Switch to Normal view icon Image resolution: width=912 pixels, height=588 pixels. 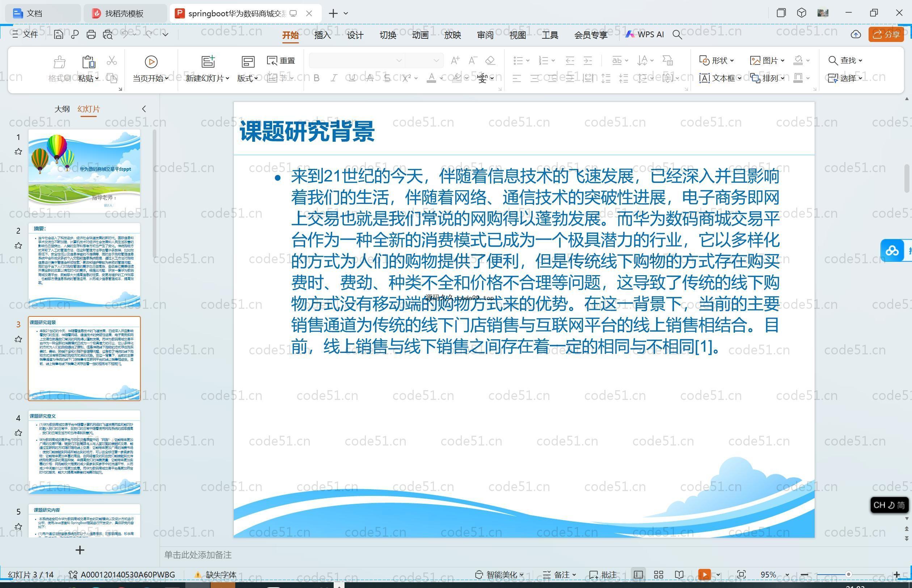click(638, 575)
